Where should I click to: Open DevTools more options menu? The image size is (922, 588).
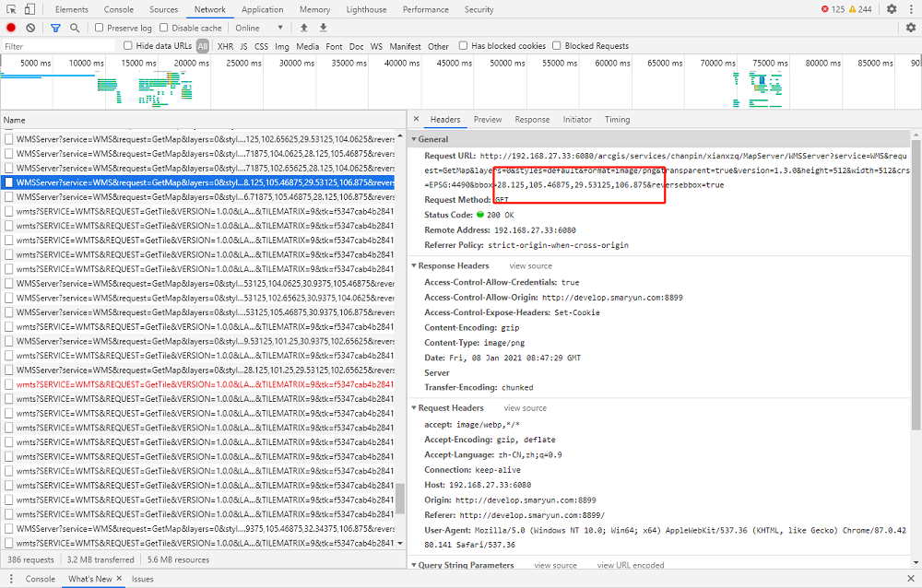point(911,9)
